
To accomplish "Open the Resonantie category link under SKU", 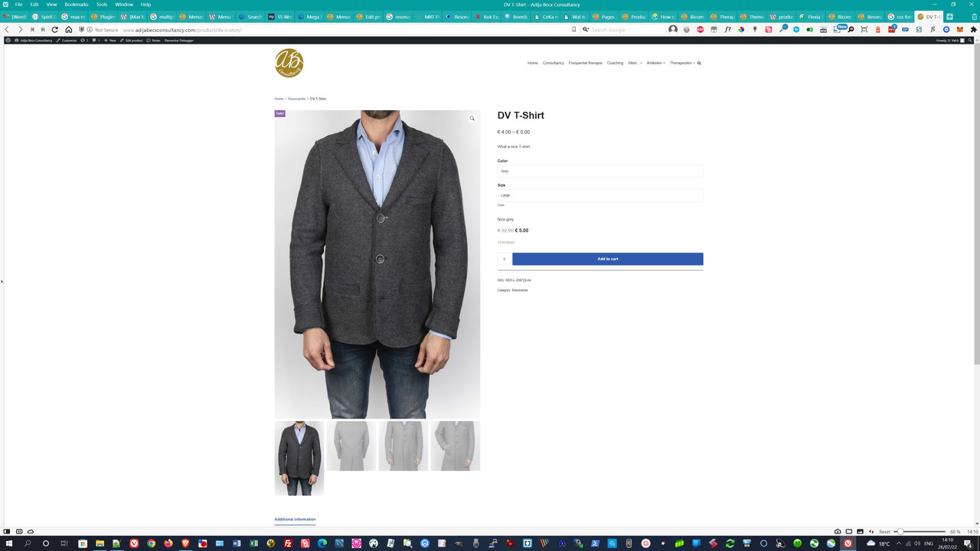I will (520, 290).
